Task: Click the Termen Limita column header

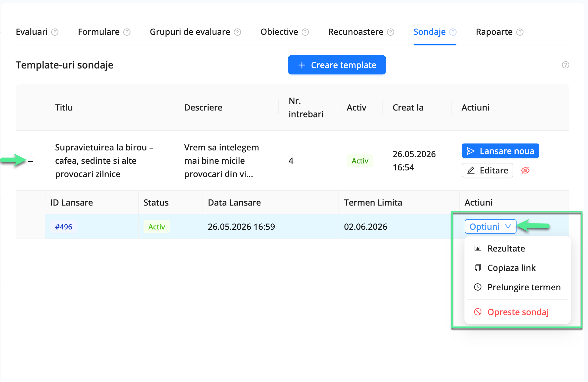Action: pyautogui.click(x=373, y=203)
